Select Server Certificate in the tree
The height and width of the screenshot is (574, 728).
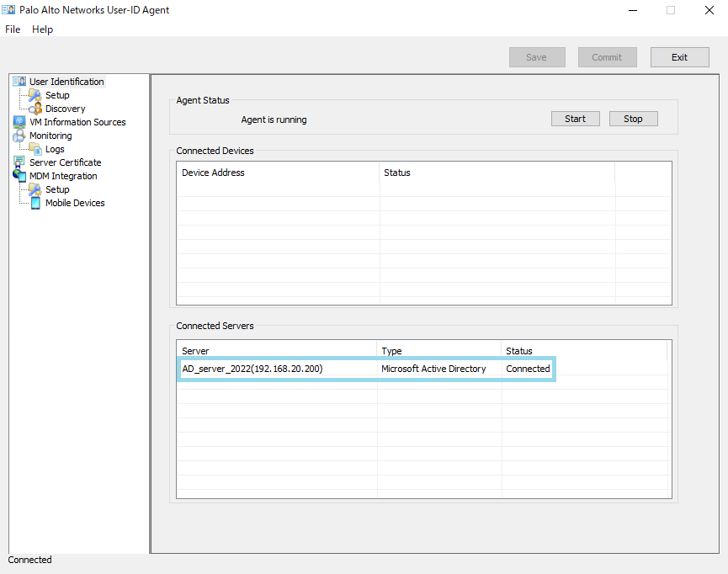[65, 162]
